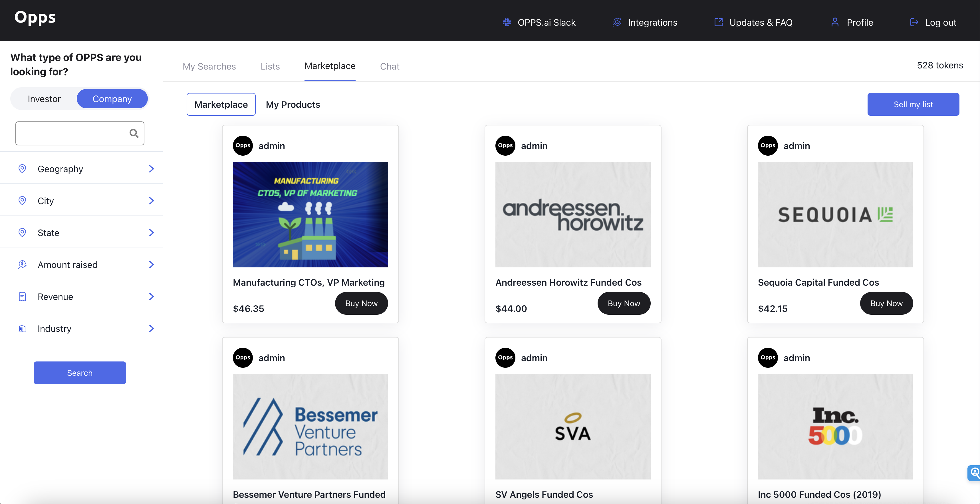Switch to the Chat tab
Screen dimensions: 980x504
coord(390,66)
